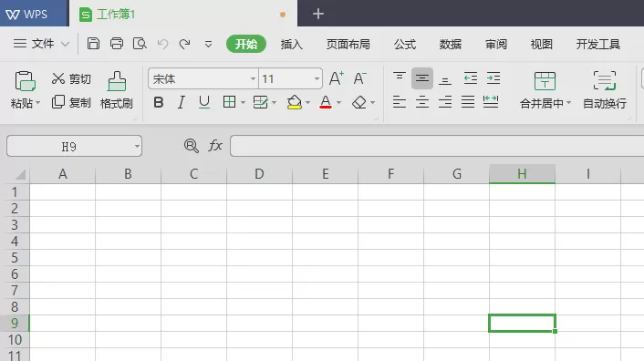Align text left
Image resolution: width=644 pixels, height=361 pixels.
point(400,102)
